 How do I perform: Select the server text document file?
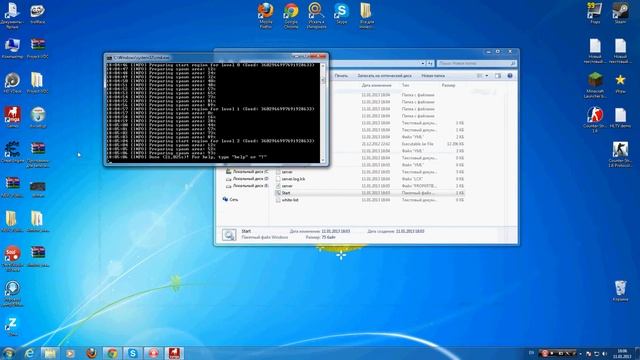(x=369, y=172)
